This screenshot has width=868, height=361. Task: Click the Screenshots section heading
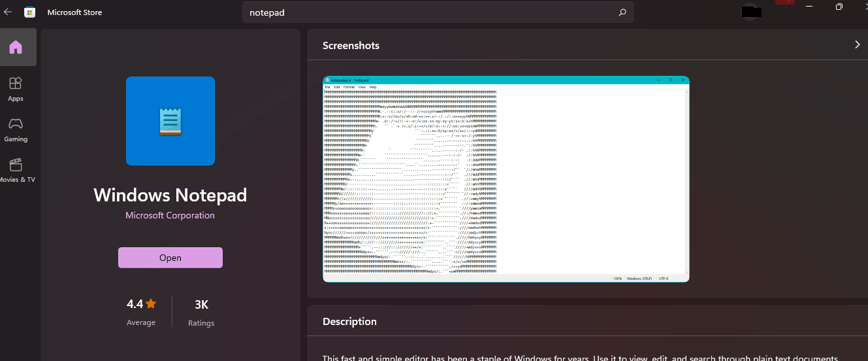[351, 45]
